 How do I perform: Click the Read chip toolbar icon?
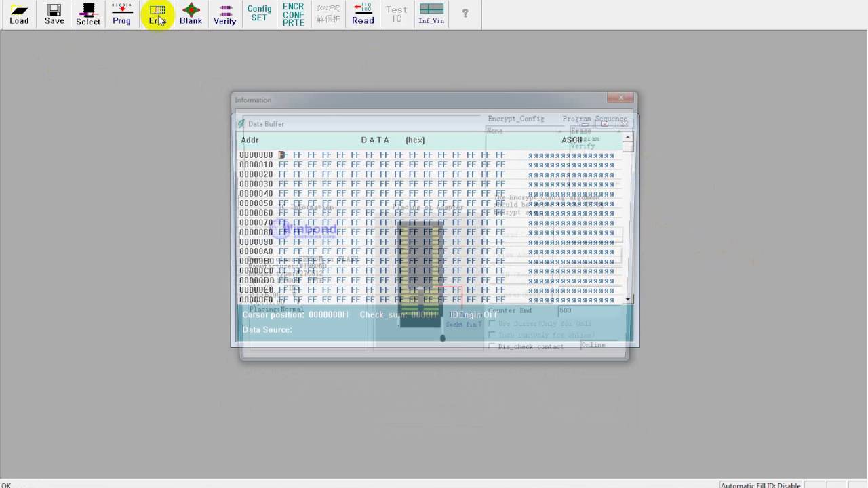363,14
